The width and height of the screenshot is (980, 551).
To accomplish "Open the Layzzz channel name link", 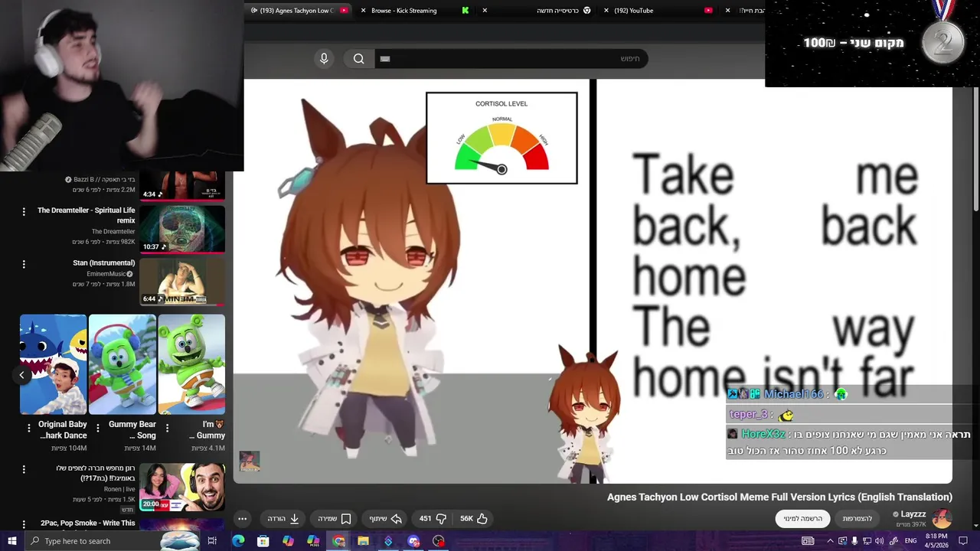I will 913,514.
